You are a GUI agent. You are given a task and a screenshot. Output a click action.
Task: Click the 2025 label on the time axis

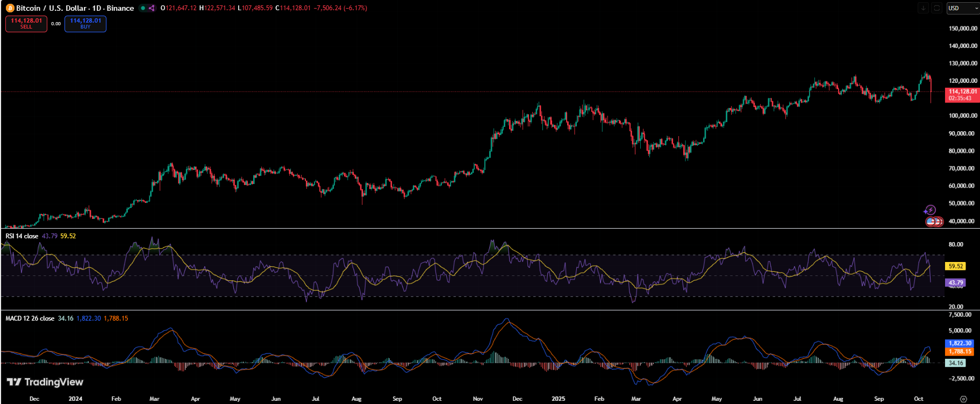pyautogui.click(x=558, y=399)
